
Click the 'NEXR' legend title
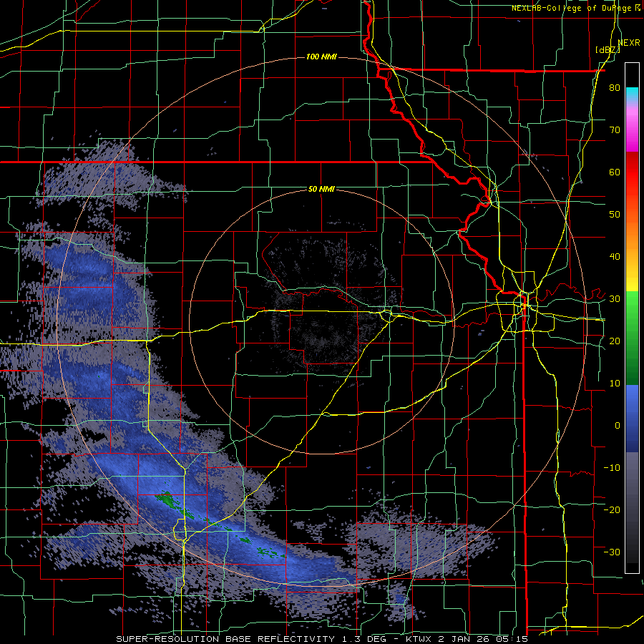tap(629, 43)
